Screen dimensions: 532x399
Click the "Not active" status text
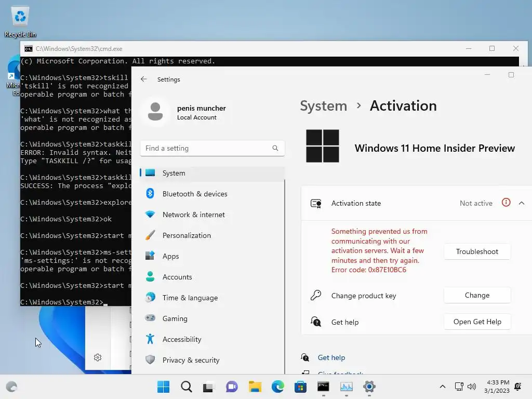click(x=476, y=203)
